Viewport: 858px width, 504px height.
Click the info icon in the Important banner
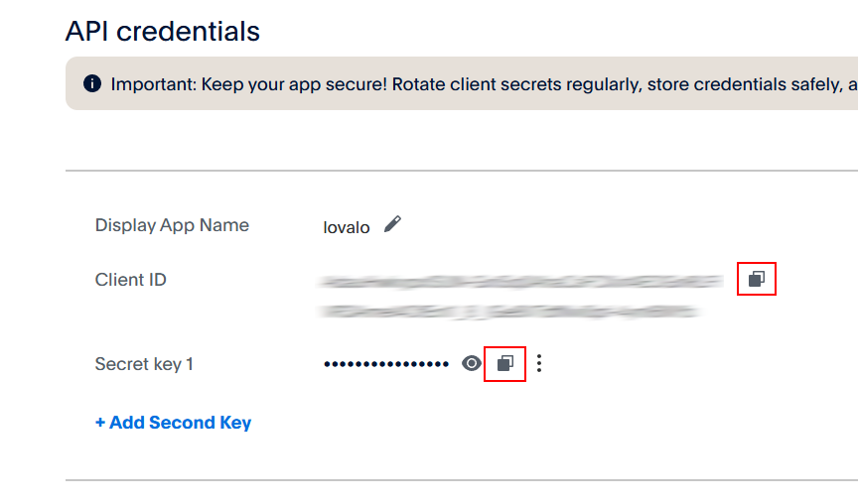pyautogui.click(x=92, y=83)
